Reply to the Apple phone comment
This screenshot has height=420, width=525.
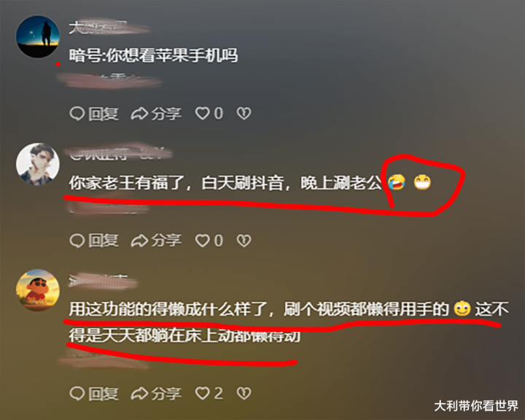[x=94, y=114]
